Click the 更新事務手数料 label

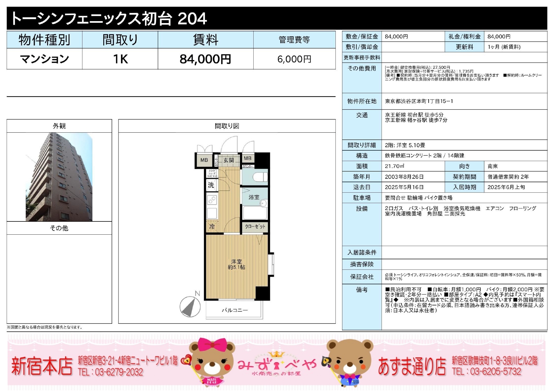362,57
